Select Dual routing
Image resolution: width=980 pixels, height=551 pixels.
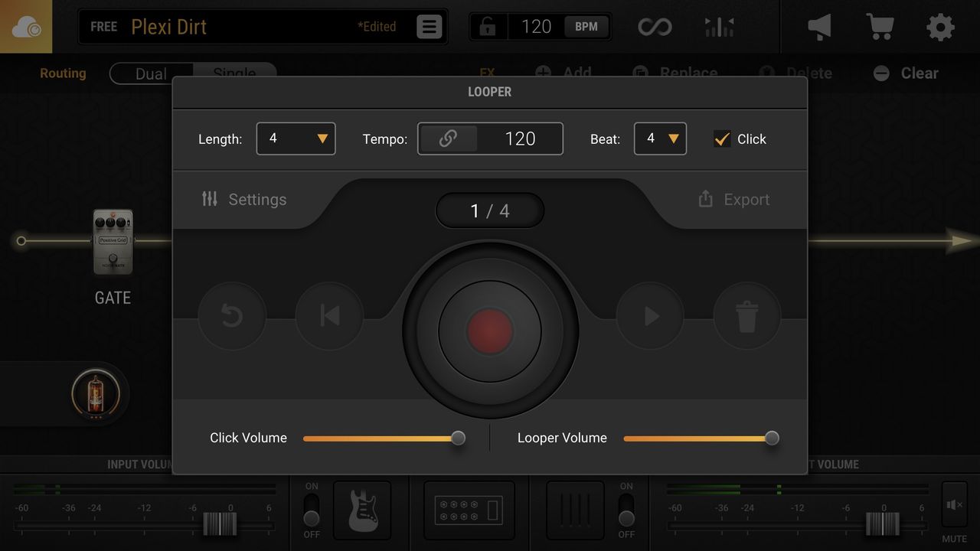(151, 73)
